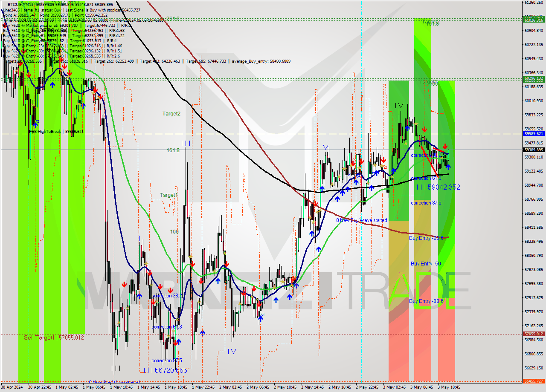
Task: Select the 'correction 38.2' label
Action: pyautogui.click(x=167, y=296)
